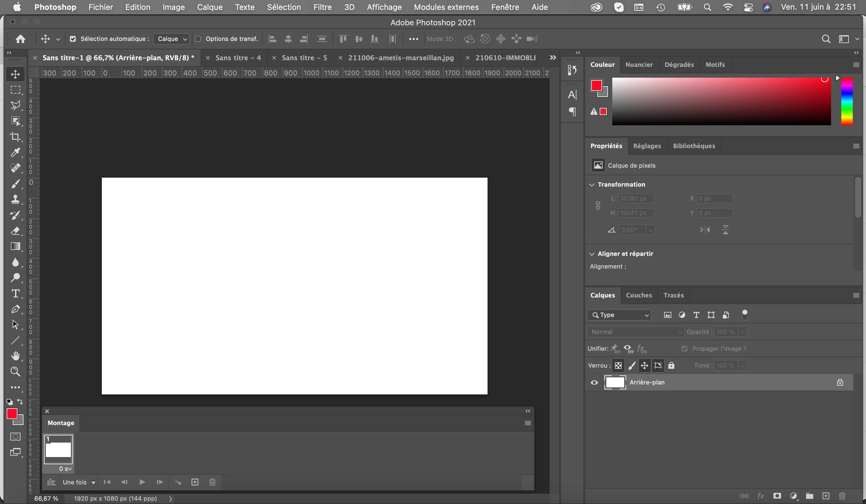Select the Lasso tool
This screenshot has width=866, height=504.
pos(15,105)
